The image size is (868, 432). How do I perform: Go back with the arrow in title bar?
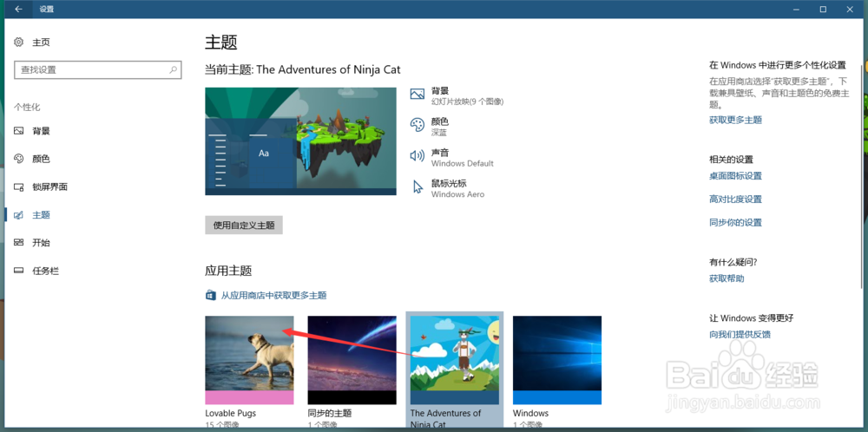19,10
